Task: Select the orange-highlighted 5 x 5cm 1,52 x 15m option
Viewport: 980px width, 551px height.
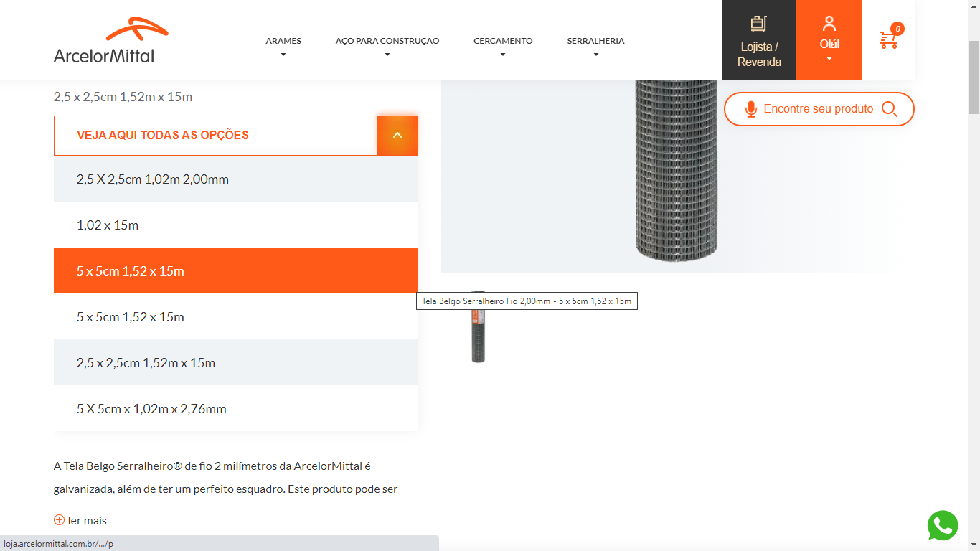Action: coord(236,270)
